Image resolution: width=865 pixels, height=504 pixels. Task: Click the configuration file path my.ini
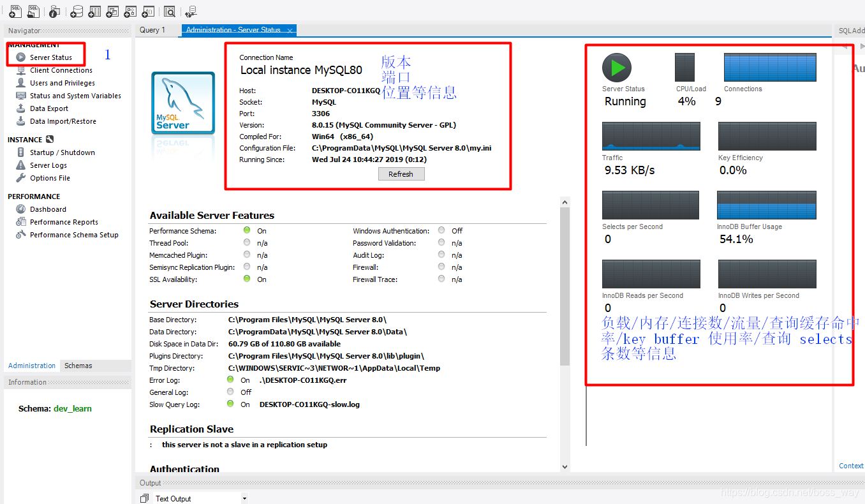point(402,148)
